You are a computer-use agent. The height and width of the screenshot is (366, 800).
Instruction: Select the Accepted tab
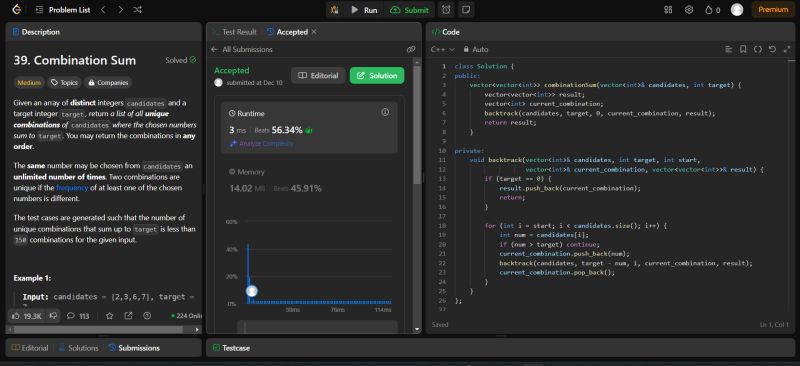287,32
